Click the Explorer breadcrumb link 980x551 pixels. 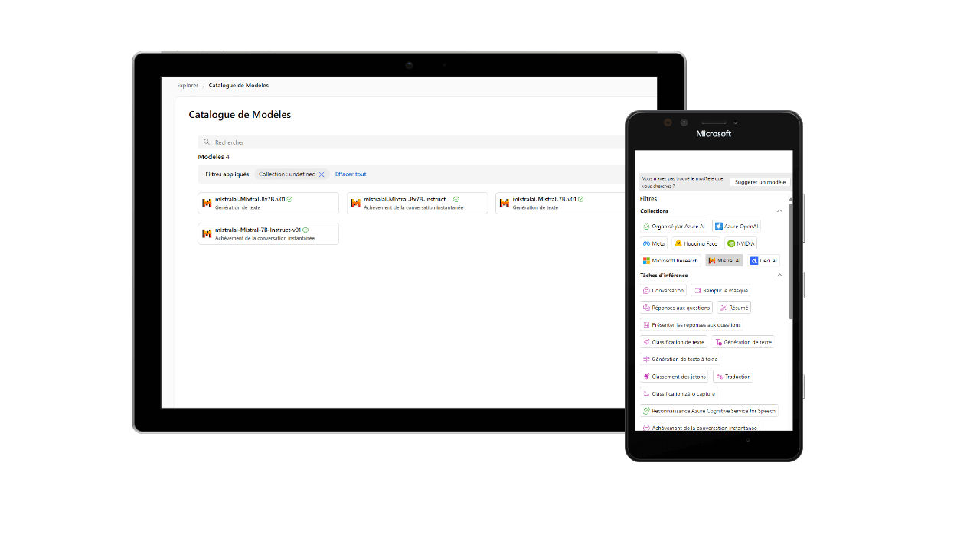click(x=188, y=86)
